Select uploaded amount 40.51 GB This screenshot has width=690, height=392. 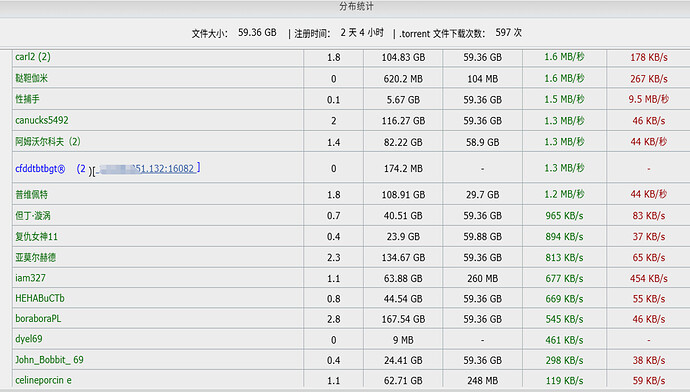(x=403, y=216)
